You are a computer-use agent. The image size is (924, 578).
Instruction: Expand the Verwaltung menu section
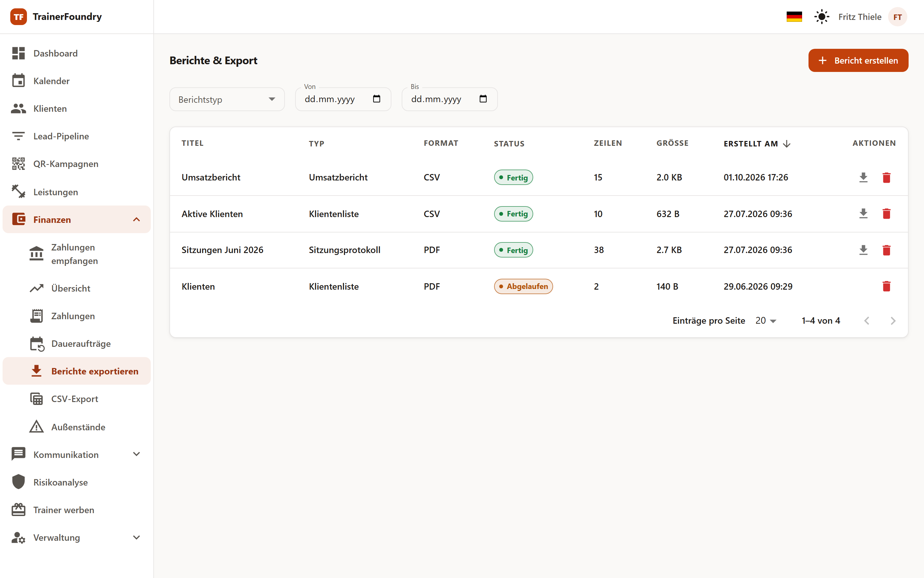click(x=77, y=538)
